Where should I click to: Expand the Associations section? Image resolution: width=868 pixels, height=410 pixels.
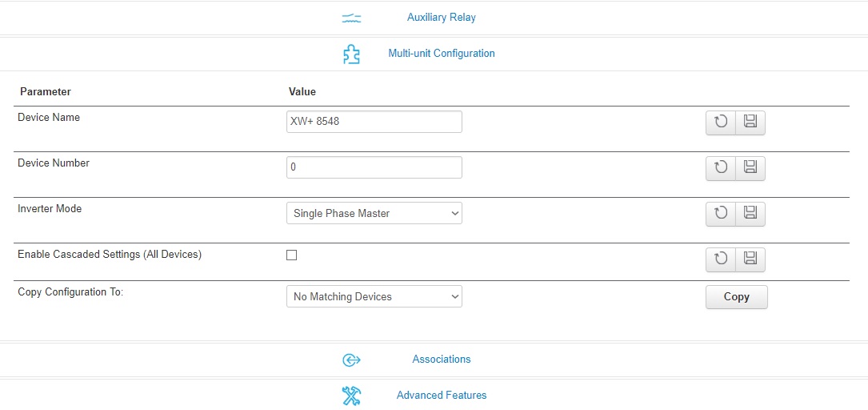point(441,360)
